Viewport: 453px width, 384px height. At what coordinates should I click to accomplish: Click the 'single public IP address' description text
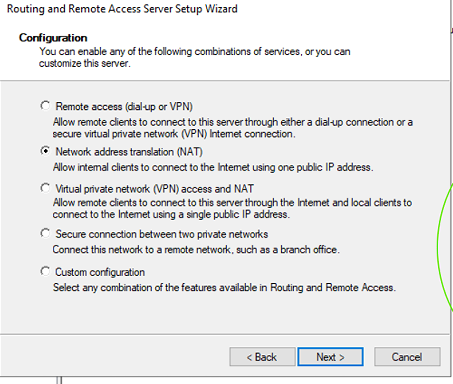click(x=232, y=208)
